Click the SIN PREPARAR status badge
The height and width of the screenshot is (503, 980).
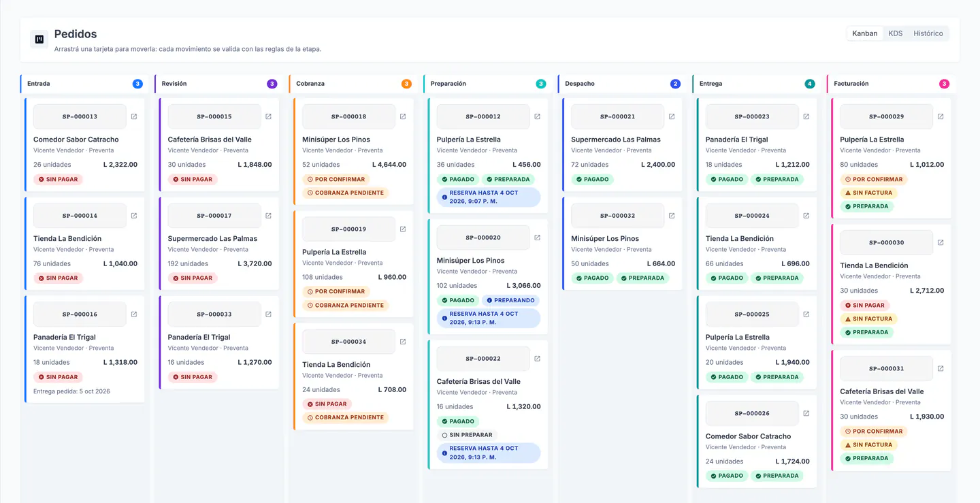coord(466,435)
